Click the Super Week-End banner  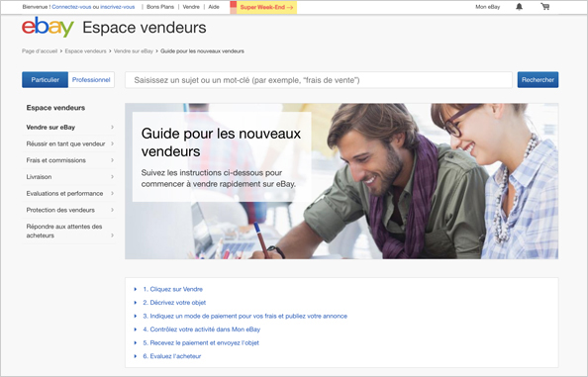pos(263,7)
